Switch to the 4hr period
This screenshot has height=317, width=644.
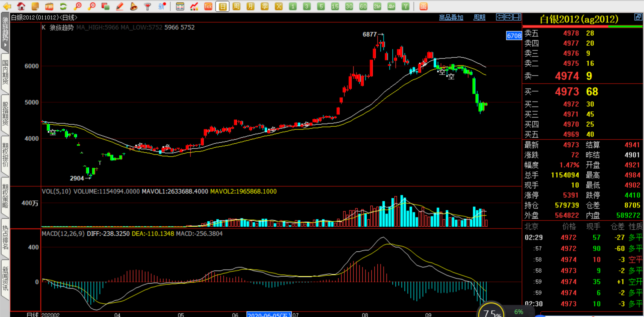click(391, 6)
